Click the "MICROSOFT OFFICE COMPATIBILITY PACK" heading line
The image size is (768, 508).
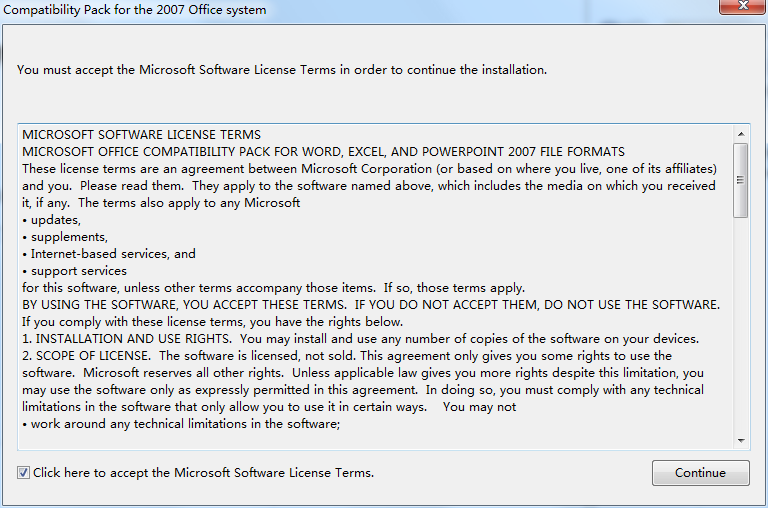323,151
